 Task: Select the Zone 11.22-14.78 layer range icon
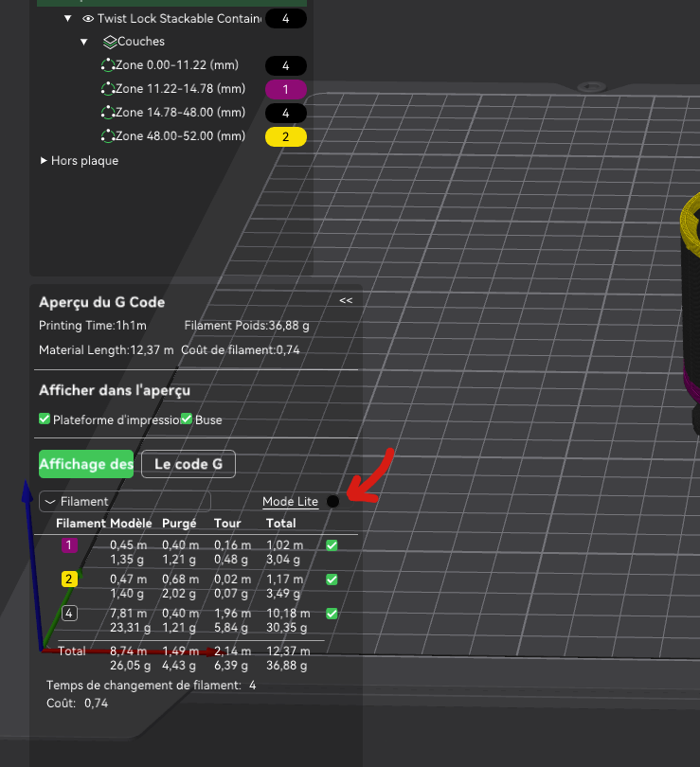[x=108, y=89]
